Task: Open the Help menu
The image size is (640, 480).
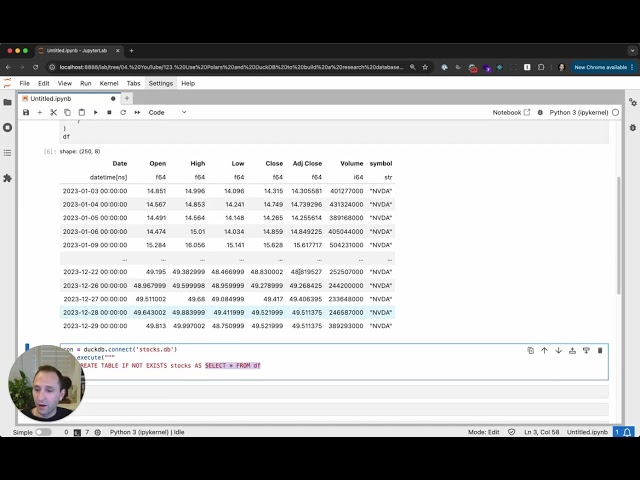Action: point(188,83)
